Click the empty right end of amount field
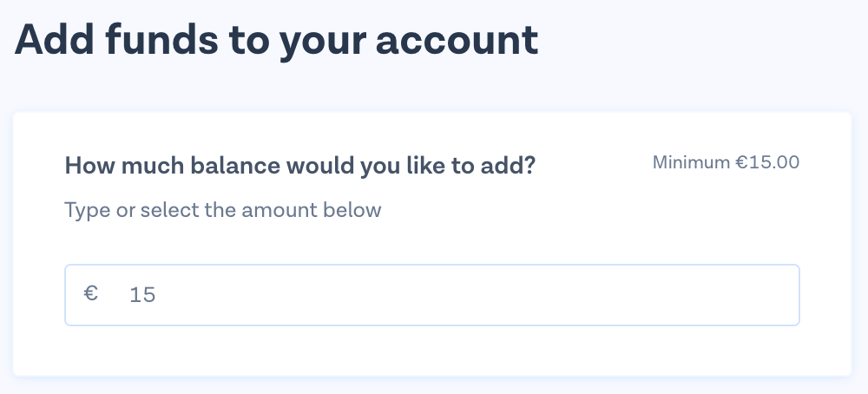The width and height of the screenshot is (868, 394). click(x=746, y=295)
